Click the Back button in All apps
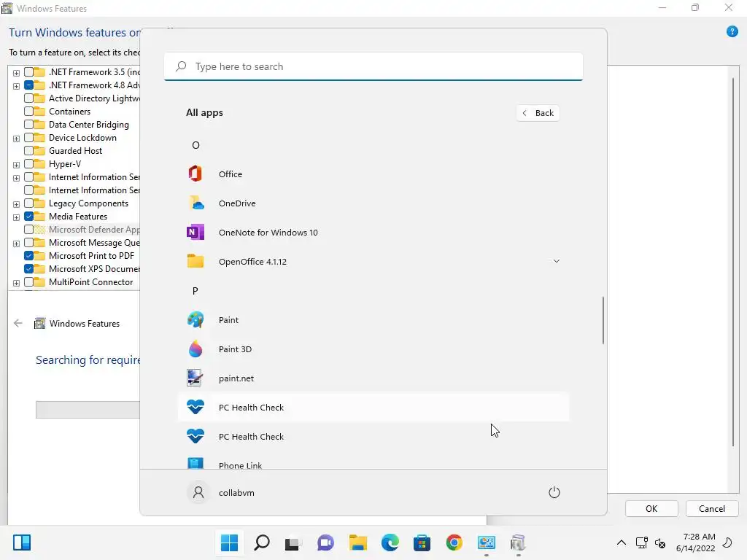747x560 pixels. click(x=538, y=113)
